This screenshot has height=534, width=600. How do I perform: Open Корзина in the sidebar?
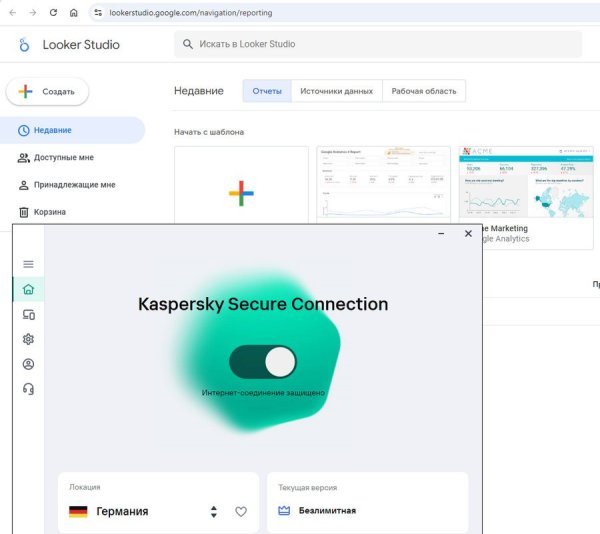pos(50,212)
